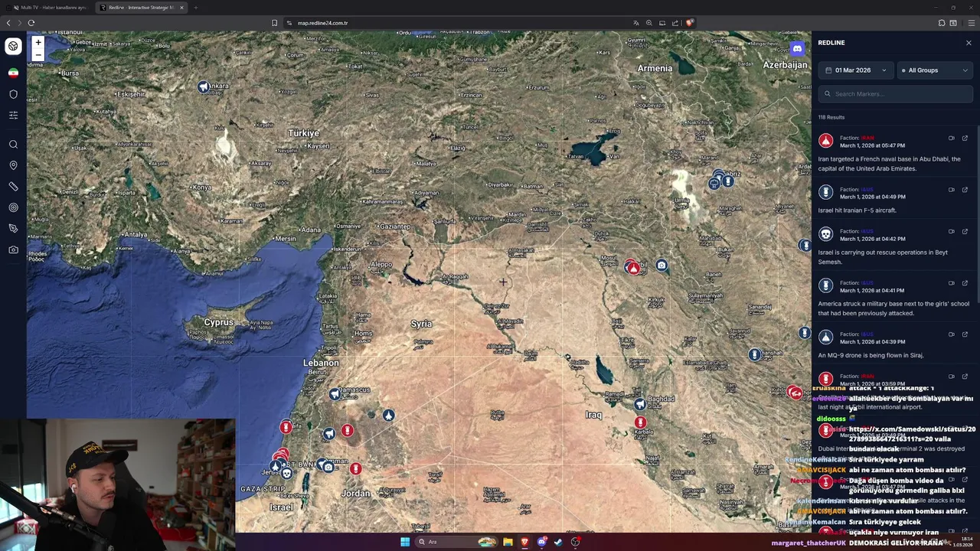Click the address bar map.redline24.com.tr
Image resolution: width=980 pixels, height=551 pixels.
(x=322, y=23)
